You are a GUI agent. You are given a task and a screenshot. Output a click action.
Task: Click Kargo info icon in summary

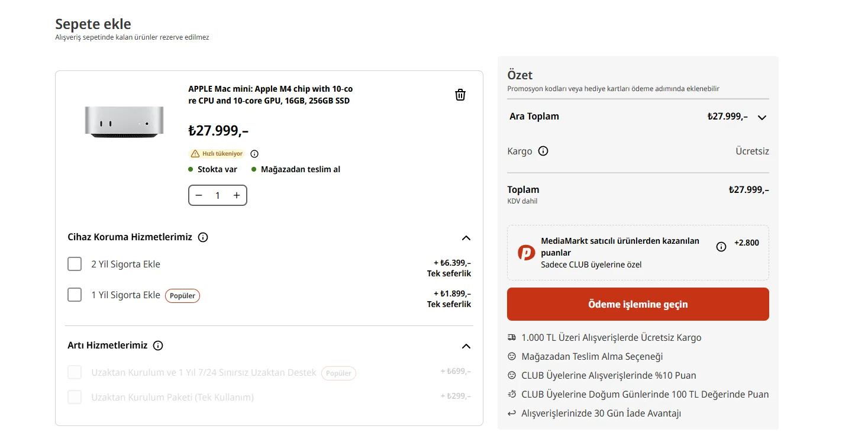[543, 151]
